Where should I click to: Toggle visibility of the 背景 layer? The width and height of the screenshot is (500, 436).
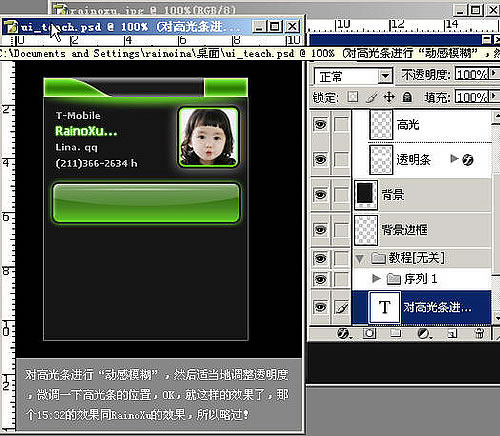pos(320,194)
